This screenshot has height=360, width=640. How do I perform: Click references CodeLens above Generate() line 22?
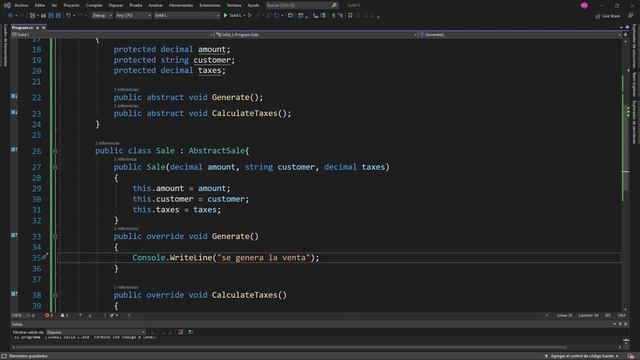coord(126,89)
